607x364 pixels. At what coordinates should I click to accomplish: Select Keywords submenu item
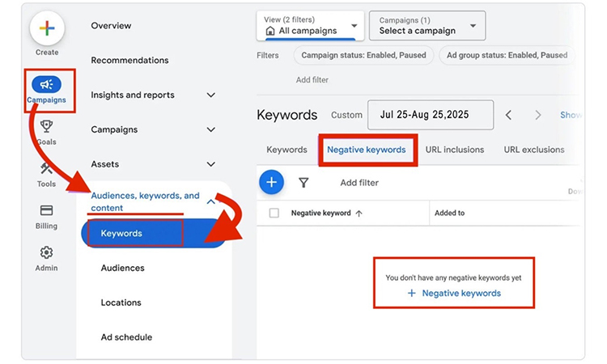point(154,233)
